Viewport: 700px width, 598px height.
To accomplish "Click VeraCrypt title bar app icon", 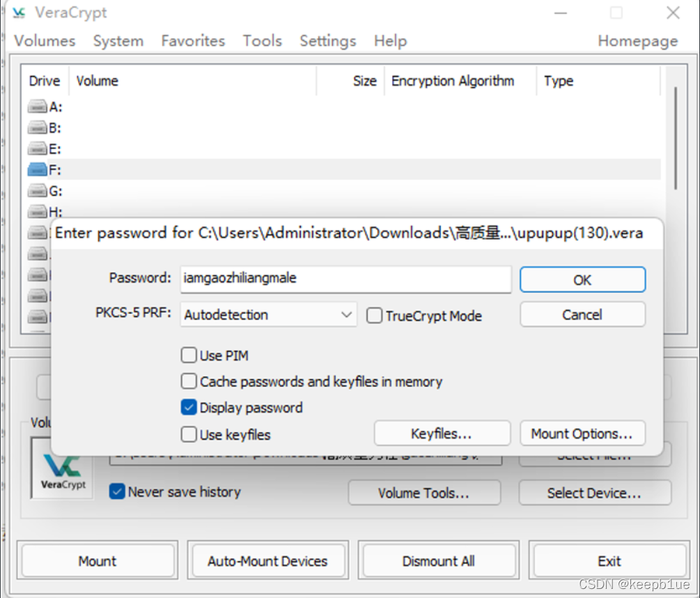I will (19, 13).
